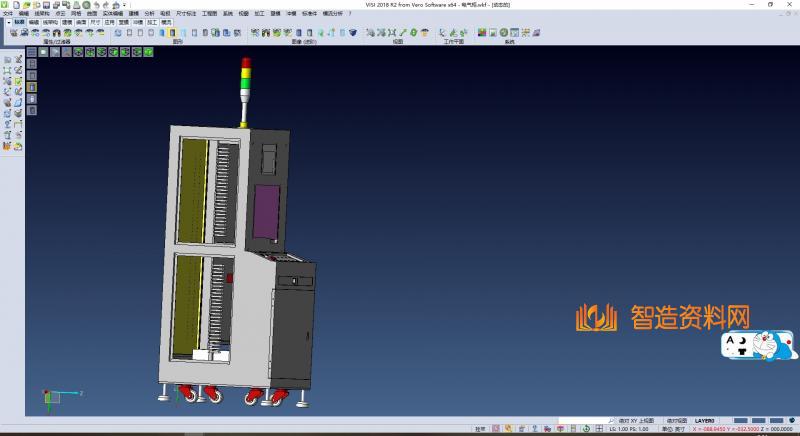This screenshot has width=800, height=436.
Task: Switch to the 曲面 ribbon tab
Action: 81,21
